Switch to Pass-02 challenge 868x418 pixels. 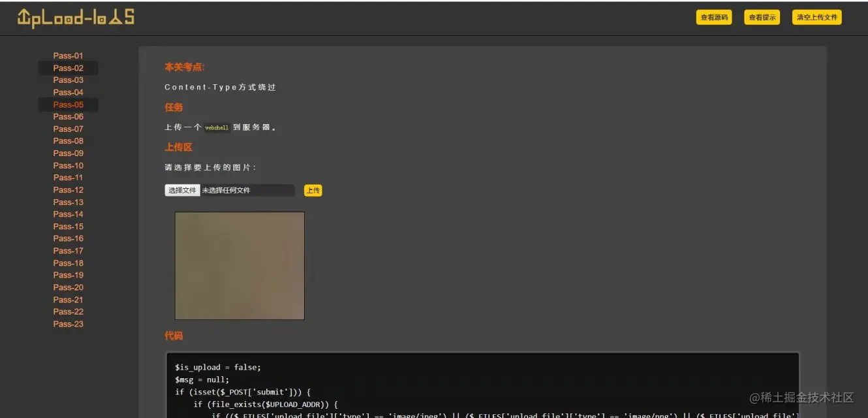(x=68, y=68)
